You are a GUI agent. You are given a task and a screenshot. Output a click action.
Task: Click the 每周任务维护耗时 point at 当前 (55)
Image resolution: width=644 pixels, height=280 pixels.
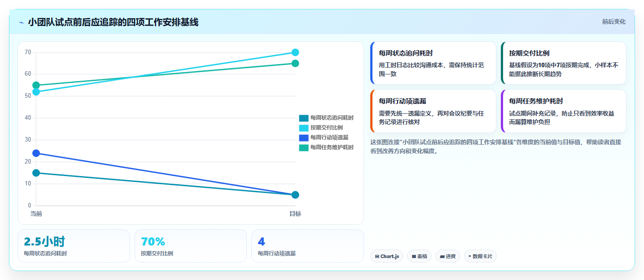[x=36, y=85]
